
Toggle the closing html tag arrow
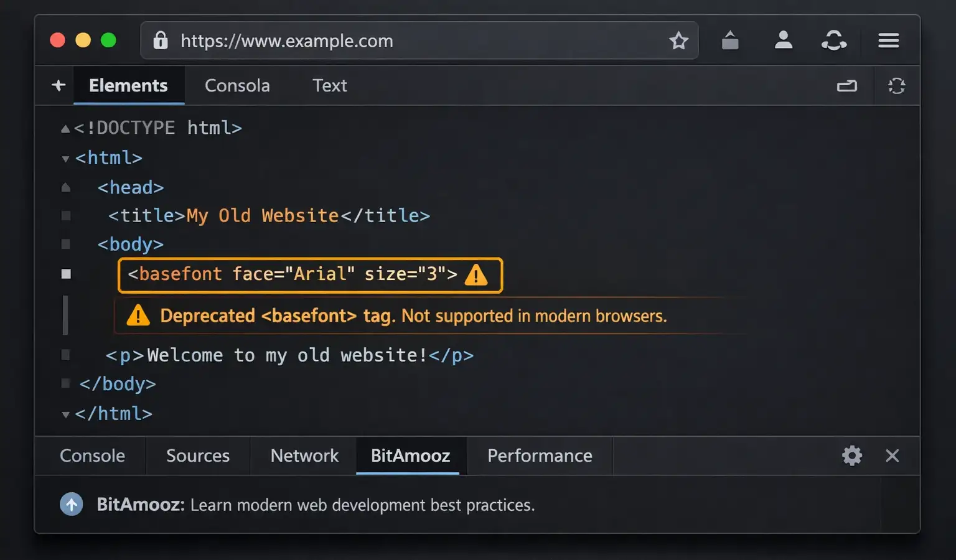65,414
